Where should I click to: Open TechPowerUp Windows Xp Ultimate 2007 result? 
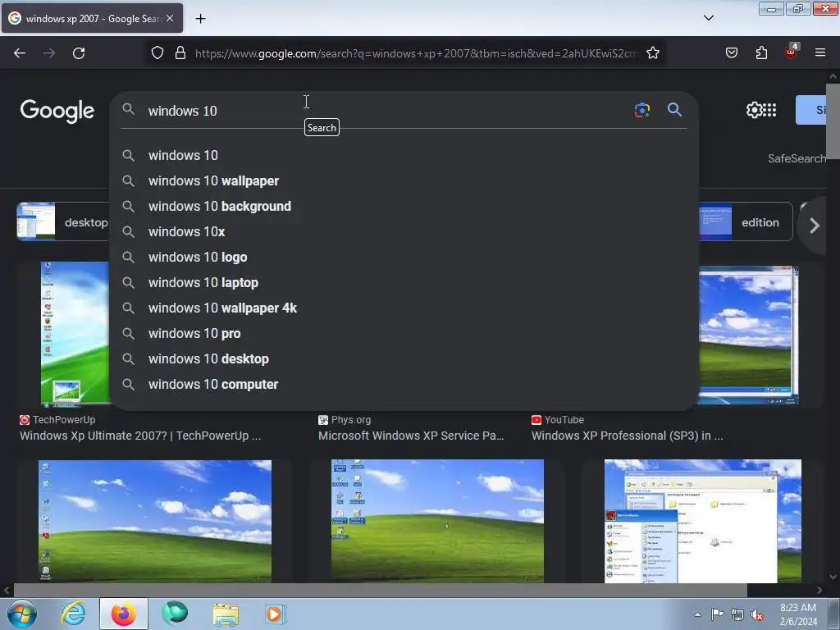[x=140, y=436]
